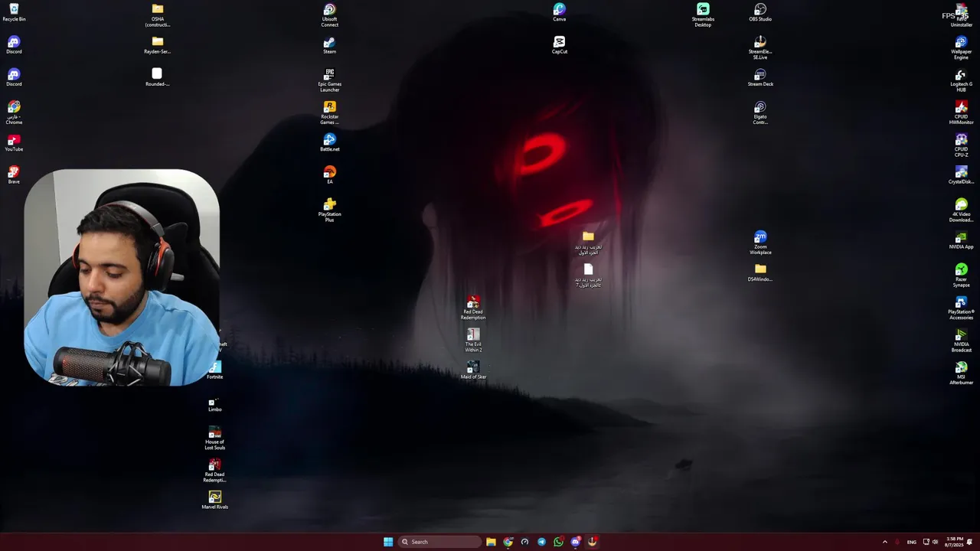Select the OSHA folder on desktop
The width and height of the screenshot is (980, 551).
[x=157, y=15]
